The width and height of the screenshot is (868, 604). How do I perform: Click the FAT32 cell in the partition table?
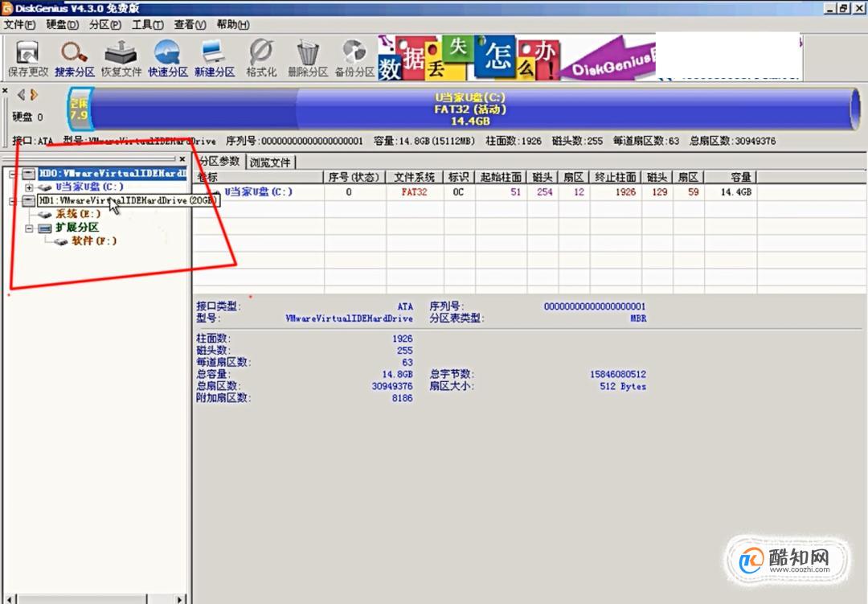coord(414,192)
